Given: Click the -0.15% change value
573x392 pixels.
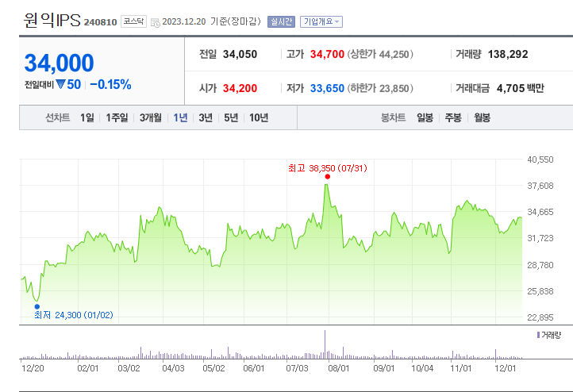Looking at the screenshot, I should click(110, 85).
